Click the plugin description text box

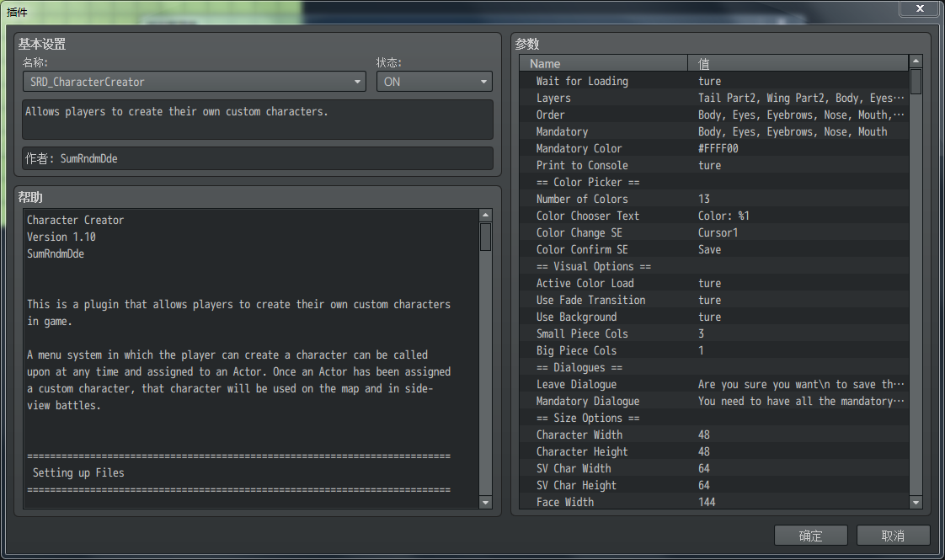(258, 120)
